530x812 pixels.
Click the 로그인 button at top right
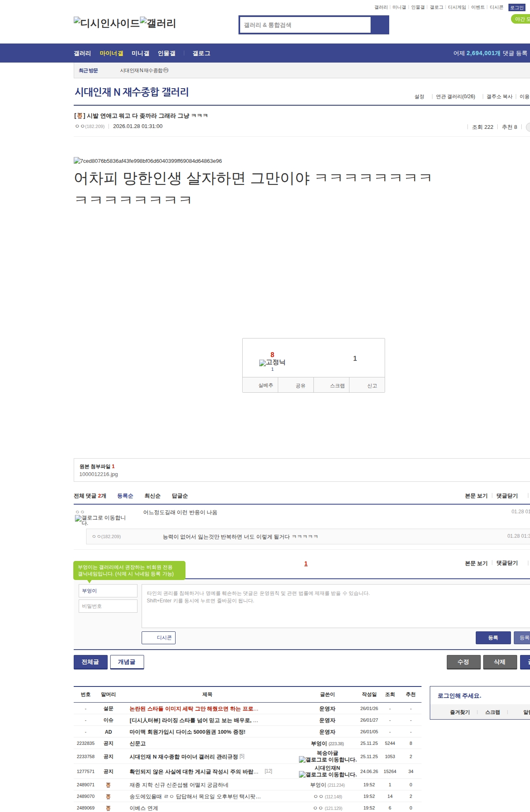click(x=517, y=7)
